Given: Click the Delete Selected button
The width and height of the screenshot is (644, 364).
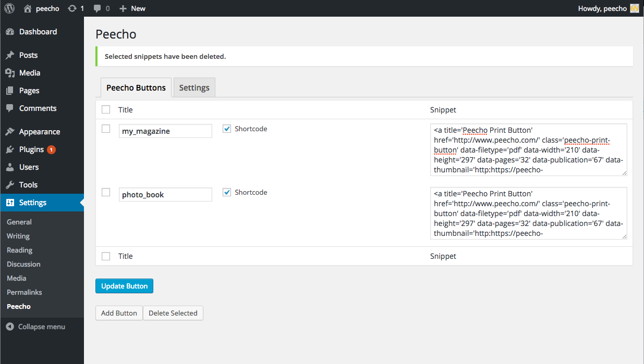Looking at the screenshot, I should tap(173, 313).
